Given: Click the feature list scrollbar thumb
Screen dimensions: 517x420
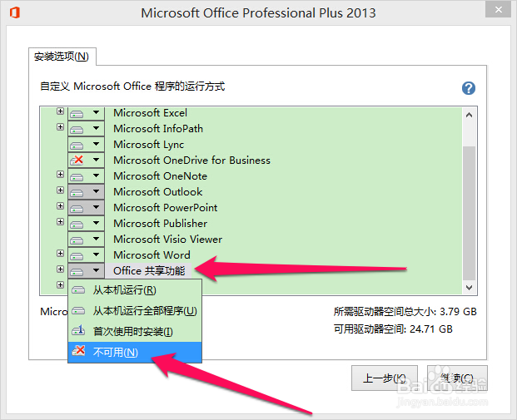Looking at the screenshot, I should [469, 213].
